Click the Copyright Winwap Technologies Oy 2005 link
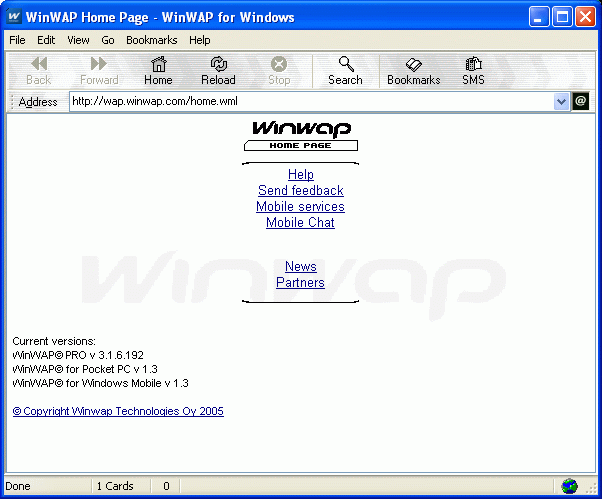The height and width of the screenshot is (499, 602). [x=118, y=411]
